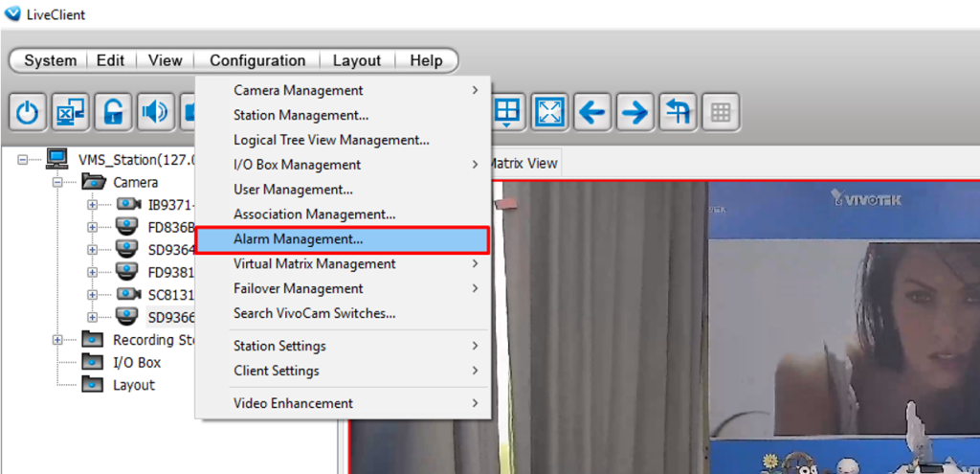
Task: Select Alarm Management menu entry
Action: [298, 239]
